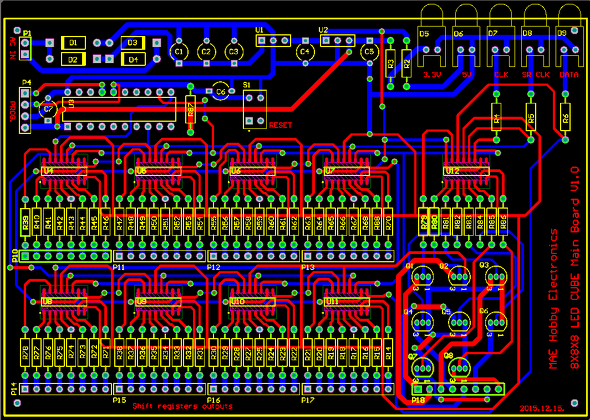Click the U12 shift register chip
Screen dimensions: 590x420
point(466,171)
